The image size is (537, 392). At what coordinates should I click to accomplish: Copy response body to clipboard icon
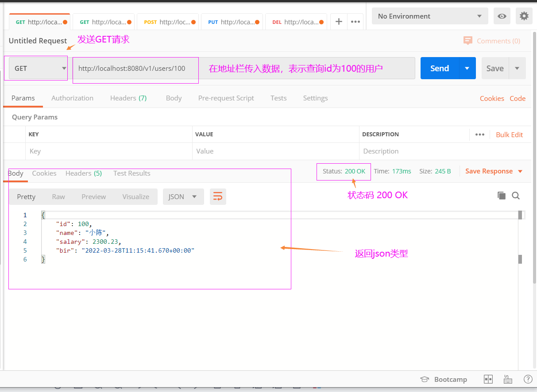502,196
